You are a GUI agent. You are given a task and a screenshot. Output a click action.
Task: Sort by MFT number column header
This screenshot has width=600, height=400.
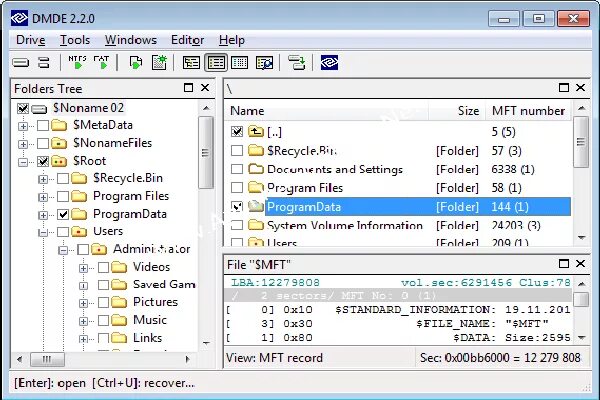[x=528, y=111]
